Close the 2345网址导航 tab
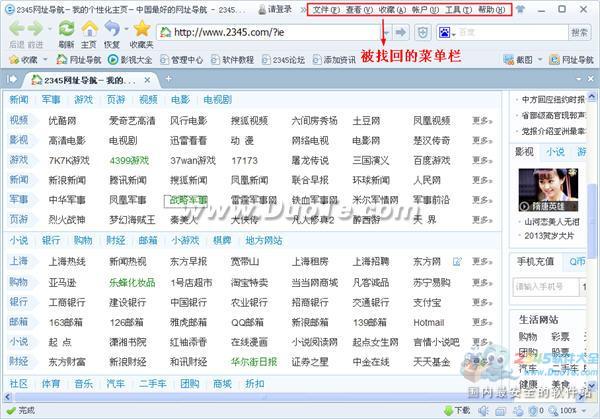Viewport: 600px width, 419px height. (147, 80)
